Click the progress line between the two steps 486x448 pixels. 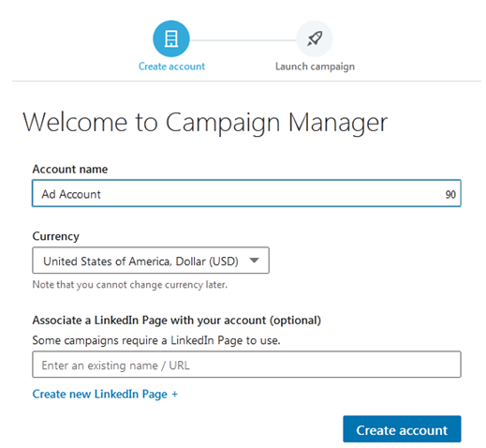click(x=243, y=40)
